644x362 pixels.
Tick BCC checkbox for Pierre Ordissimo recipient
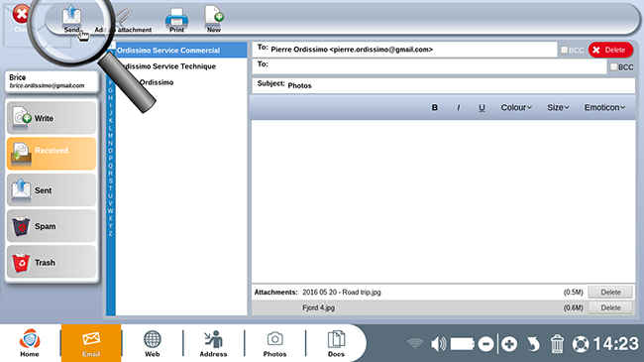point(565,50)
